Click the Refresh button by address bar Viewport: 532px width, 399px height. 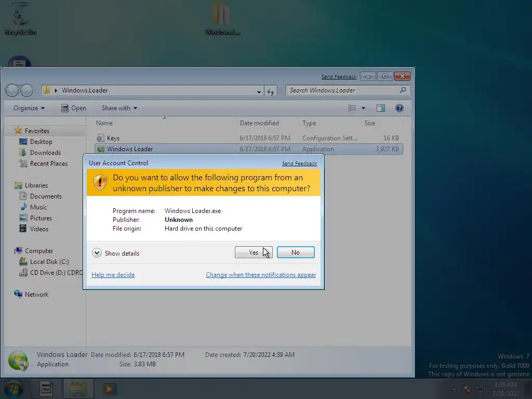point(270,91)
